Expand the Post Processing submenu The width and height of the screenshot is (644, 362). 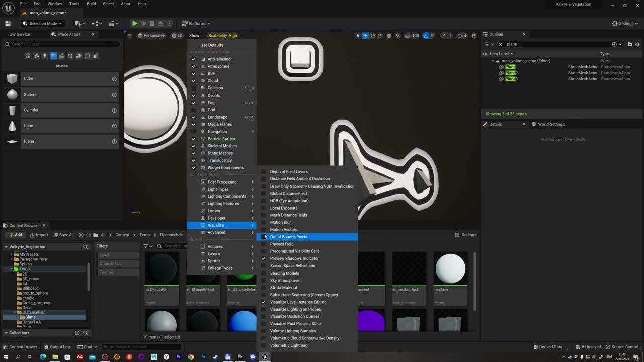click(222, 182)
